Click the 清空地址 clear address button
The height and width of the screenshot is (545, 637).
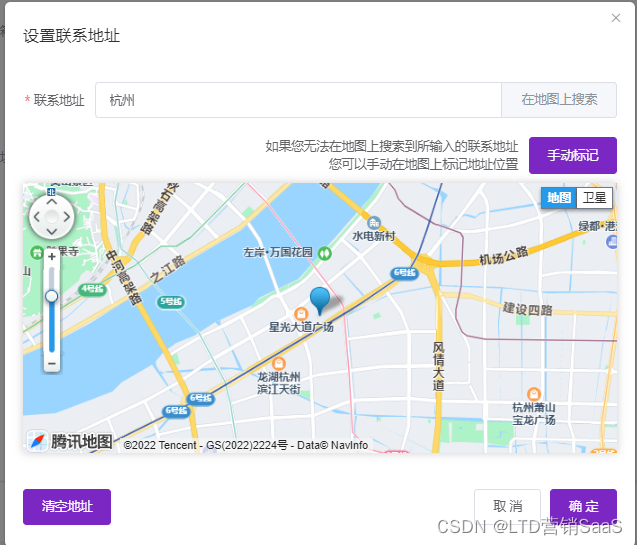67,507
